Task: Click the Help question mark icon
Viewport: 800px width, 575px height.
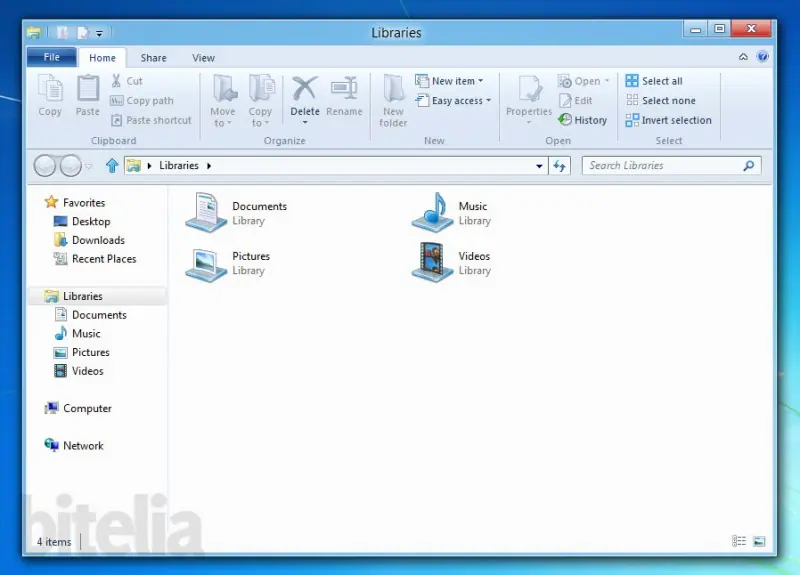Action: tap(762, 57)
